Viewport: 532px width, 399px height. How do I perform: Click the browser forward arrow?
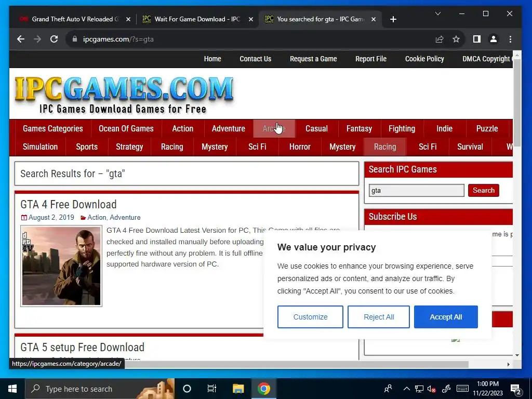click(x=37, y=39)
